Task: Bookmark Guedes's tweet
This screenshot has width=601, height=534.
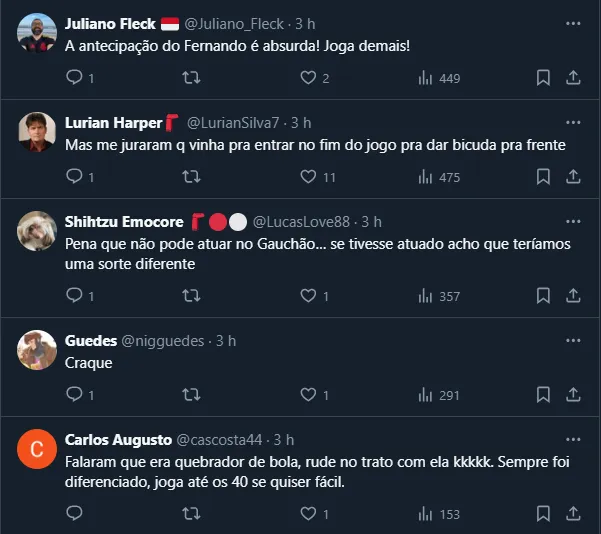Action: pyautogui.click(x=543, y=395)
